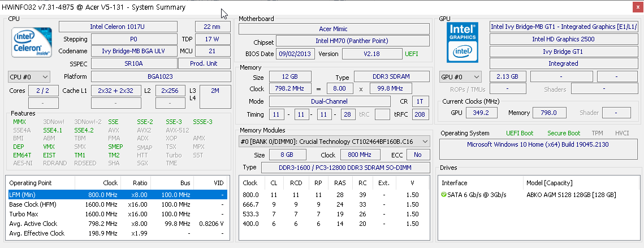
Task: Click the DDR3 SDRAM memory type field
Action: 391,76
